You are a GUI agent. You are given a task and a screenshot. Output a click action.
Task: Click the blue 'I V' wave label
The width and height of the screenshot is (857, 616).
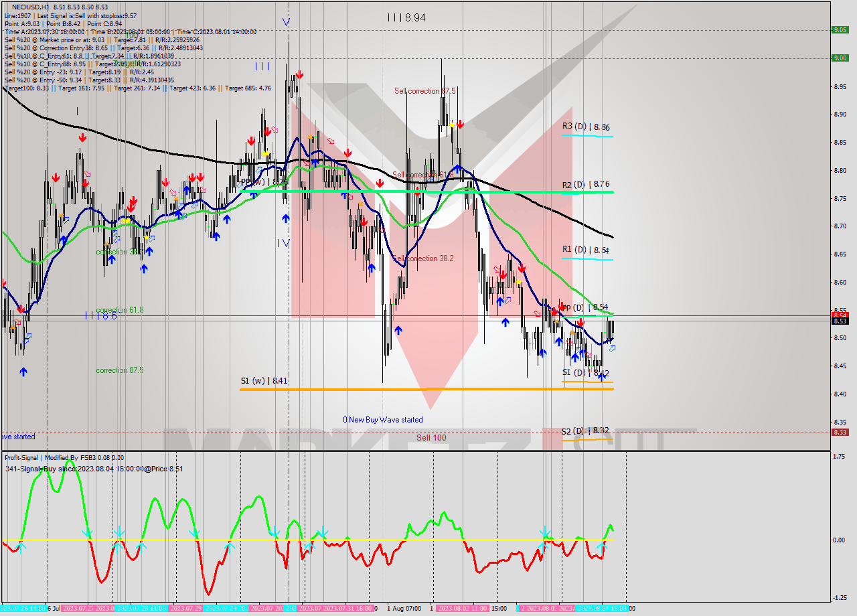click(283, 243)
